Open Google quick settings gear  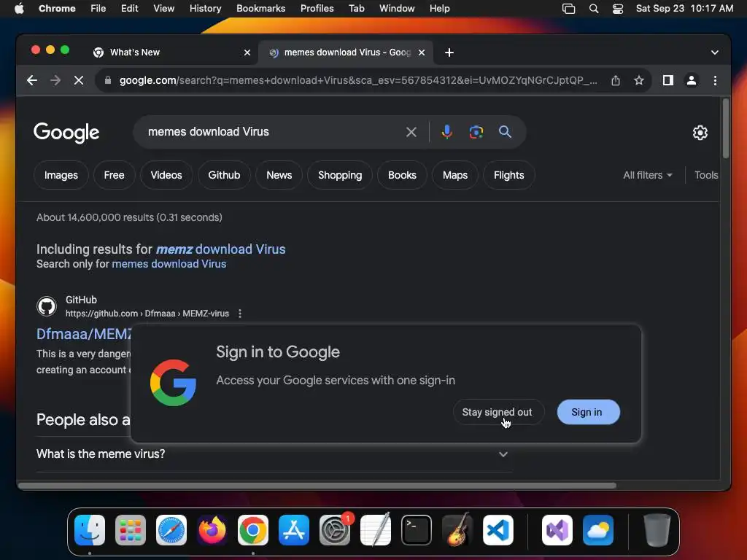coord(700,133)
